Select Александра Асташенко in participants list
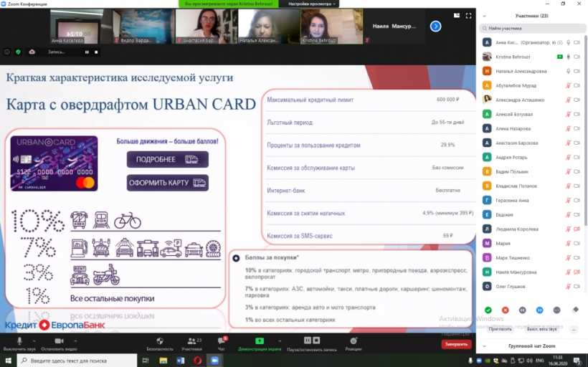The height and width of the screenshot is (367, 588). coord(531,100)
